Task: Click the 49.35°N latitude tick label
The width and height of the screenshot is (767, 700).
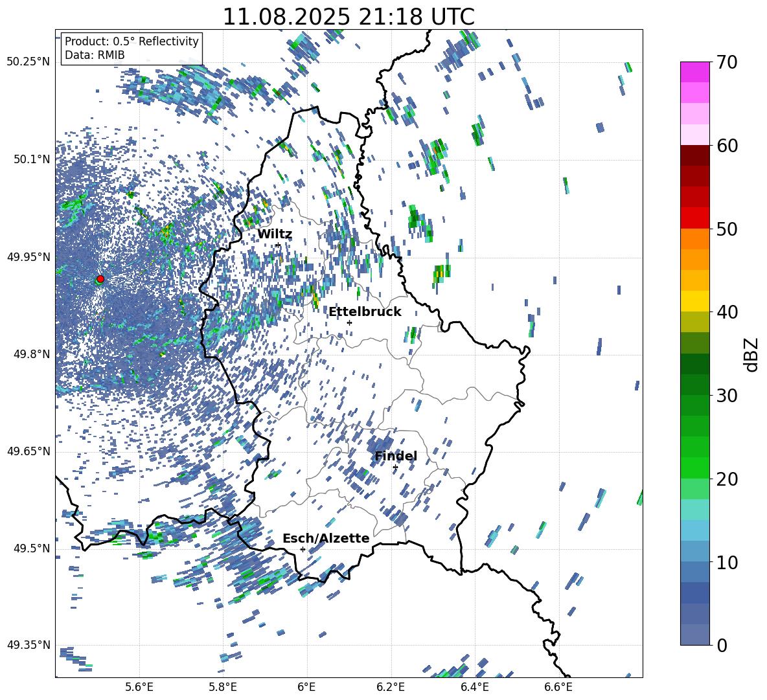Action: [28, 645]
